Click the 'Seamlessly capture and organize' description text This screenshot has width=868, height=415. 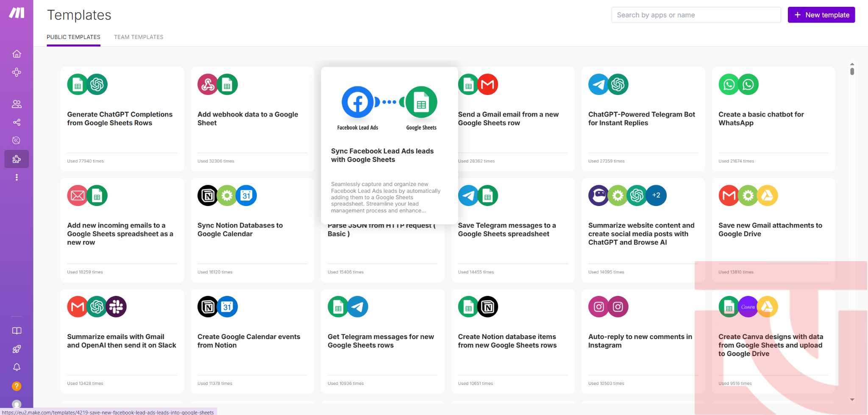tap(386, 198)
